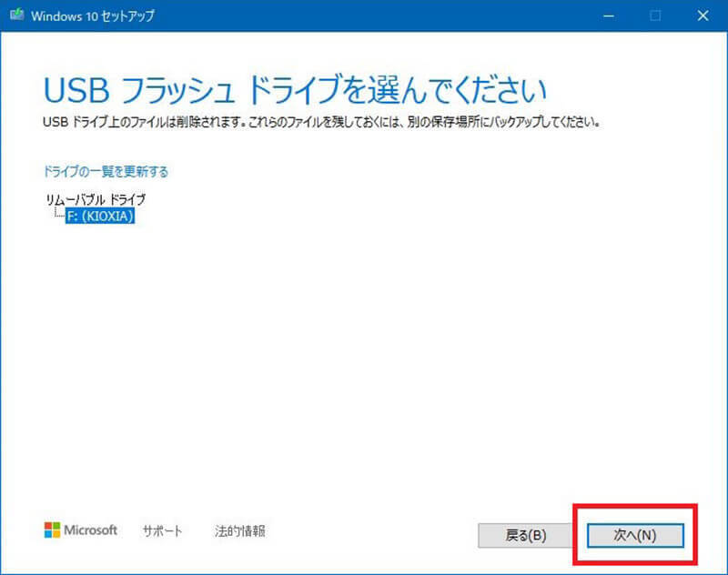Click the Microsoft wordmark text in footer

point(91,530)
